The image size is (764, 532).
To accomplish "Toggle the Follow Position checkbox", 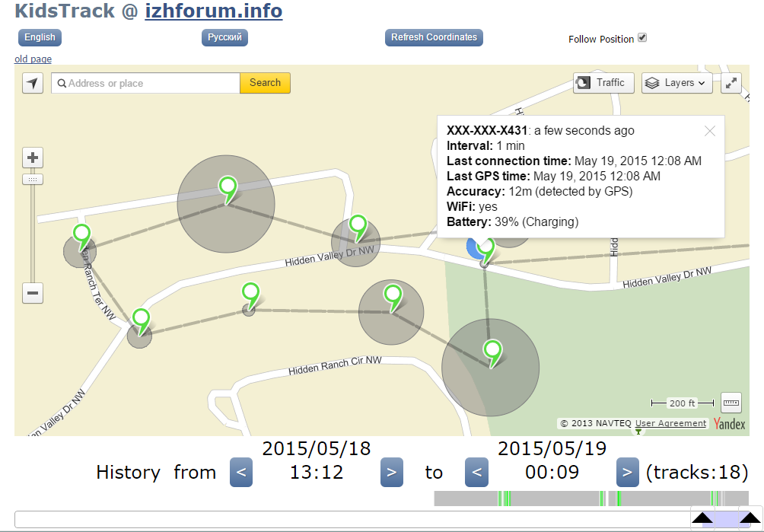I will click(x=642, y=38).
